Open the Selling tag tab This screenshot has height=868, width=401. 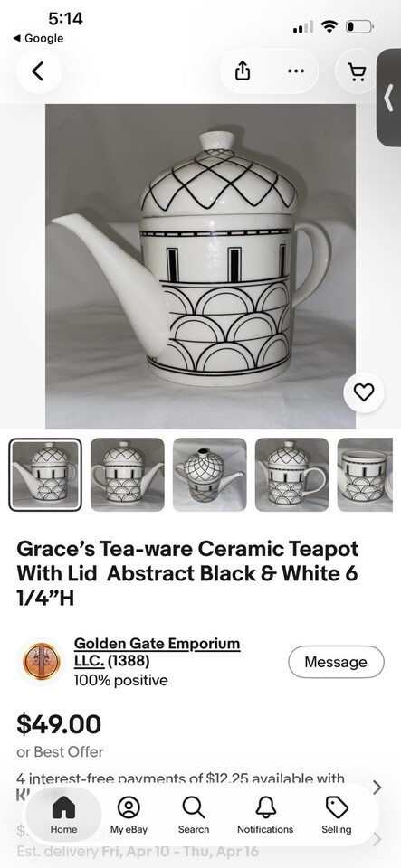click(336, 815)
